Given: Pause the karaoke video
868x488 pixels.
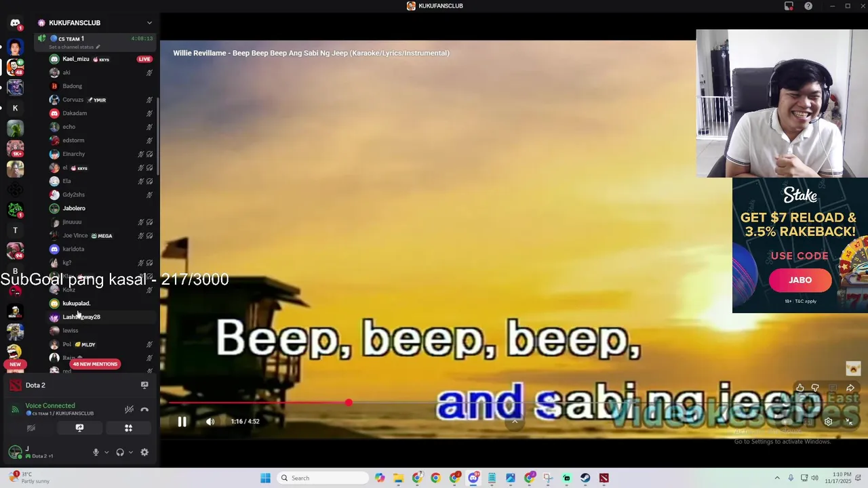Looking at the screenshot, I should 182,422.
